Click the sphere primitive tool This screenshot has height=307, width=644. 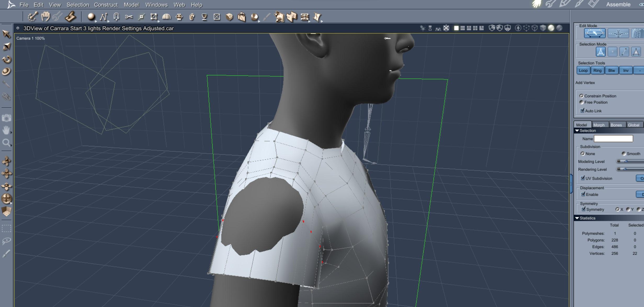(91, 17)
